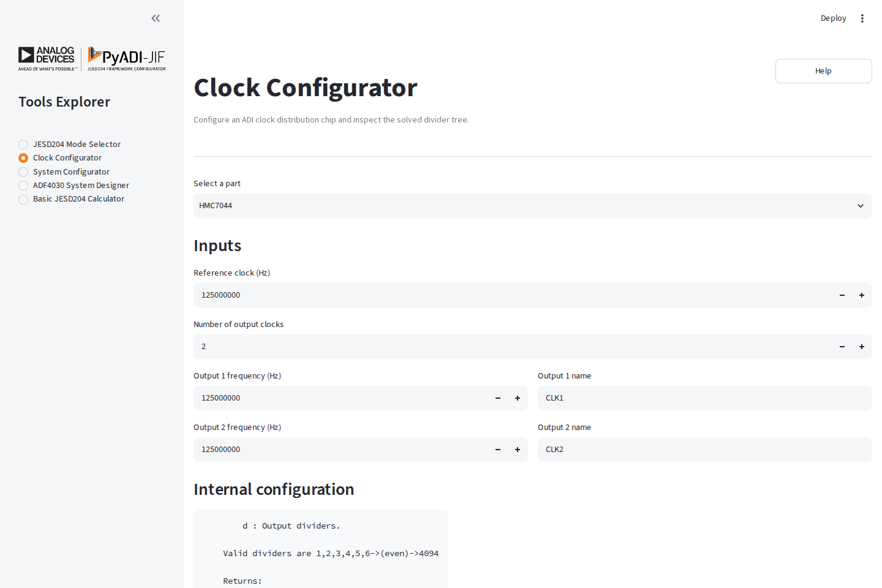
Task: Click the Output 2 name CLK2 field
Action: 705,450
